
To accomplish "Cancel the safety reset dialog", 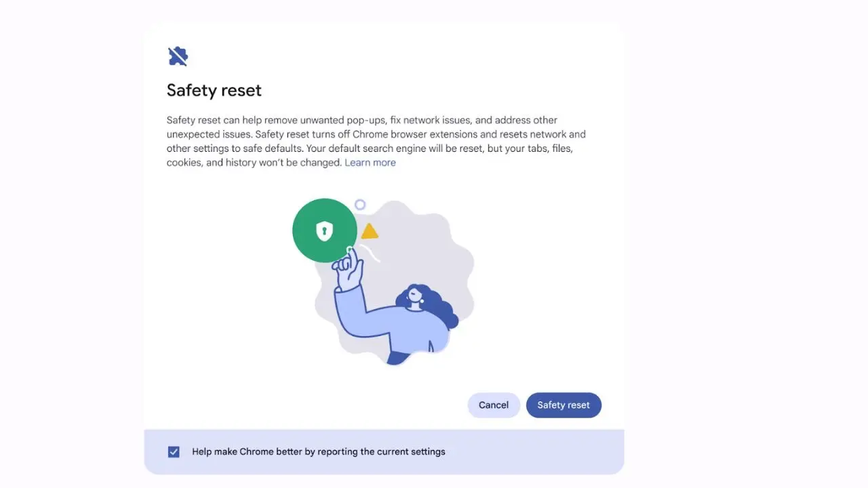I will (x=494, y=405).
